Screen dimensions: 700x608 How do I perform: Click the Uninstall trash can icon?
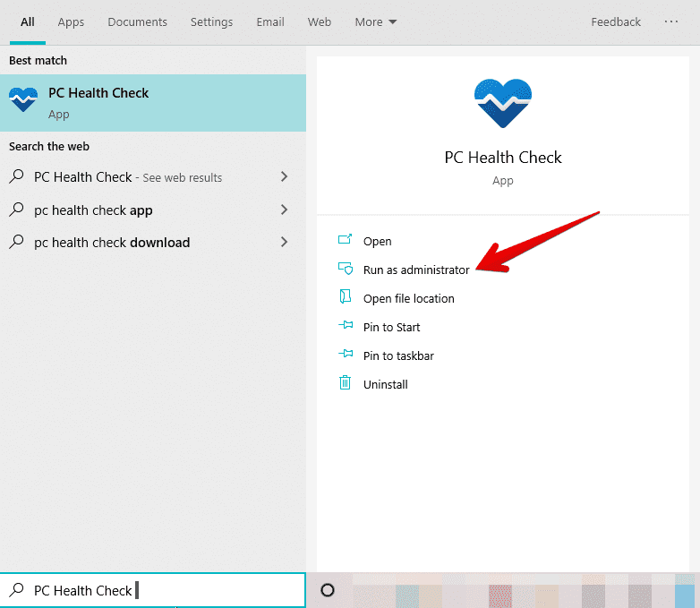click(346, 382)
